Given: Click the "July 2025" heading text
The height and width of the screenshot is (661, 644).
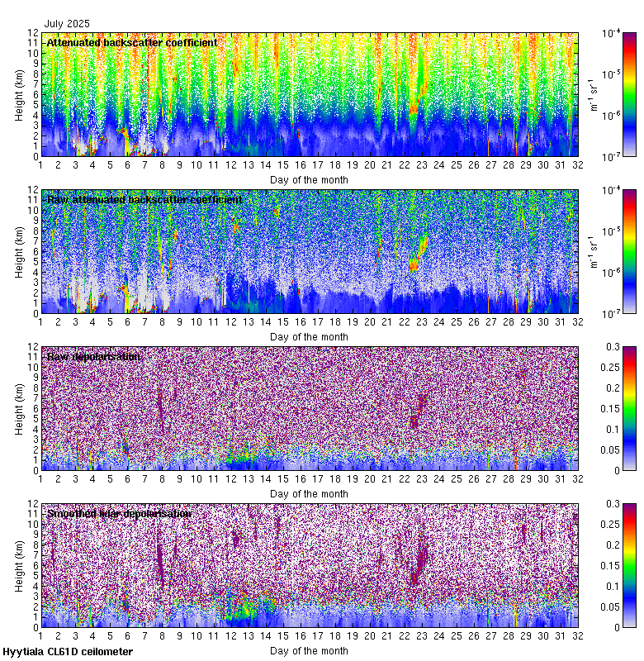Looking at the screenshot, I should [x=67, y=24].
